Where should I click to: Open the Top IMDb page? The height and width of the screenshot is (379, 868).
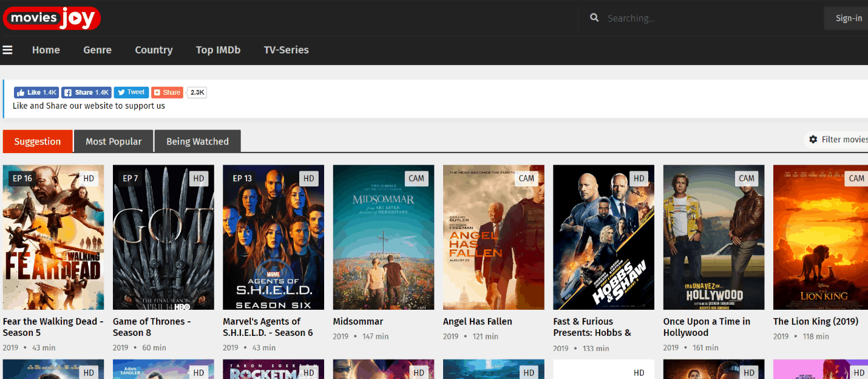(x=218, y=50)
